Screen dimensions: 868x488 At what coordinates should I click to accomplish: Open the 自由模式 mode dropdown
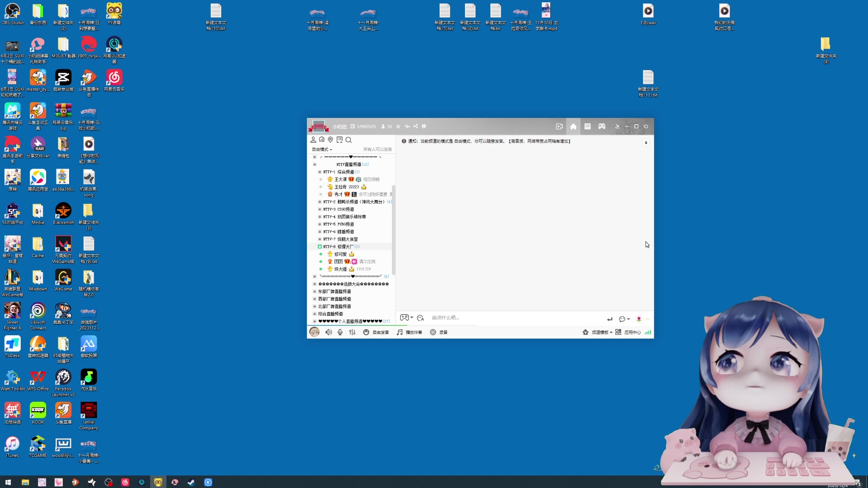[322, 150]
